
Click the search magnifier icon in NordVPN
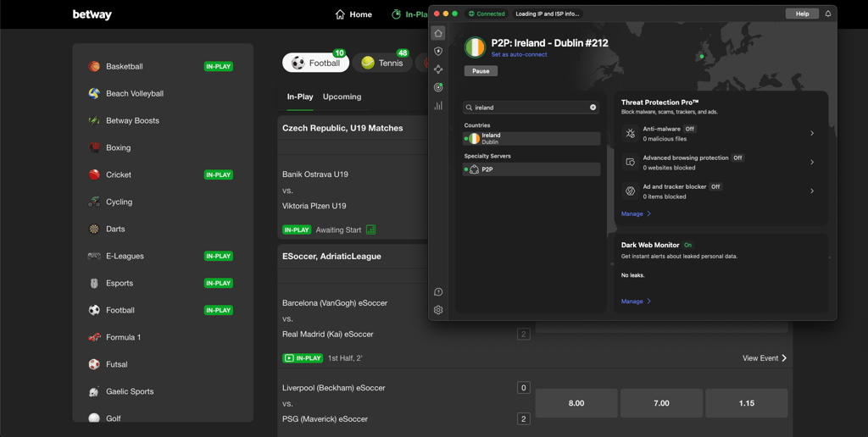coord(469,108)
